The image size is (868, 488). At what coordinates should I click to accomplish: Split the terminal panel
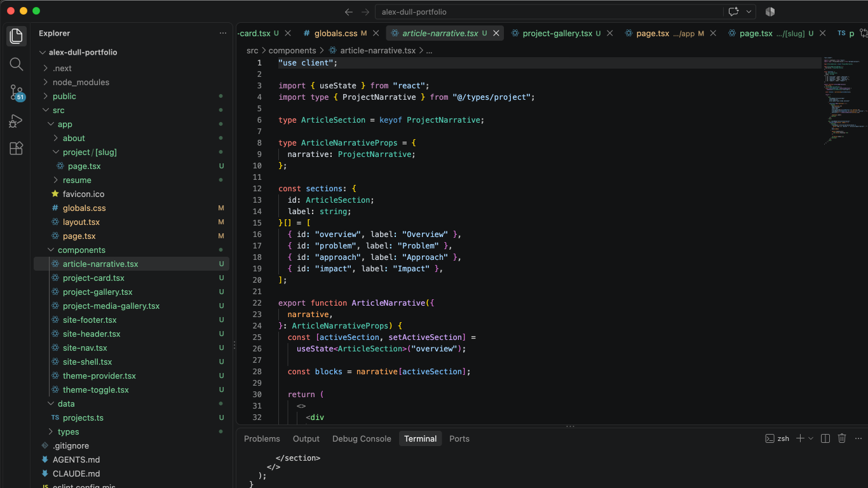tap(825, 438)
